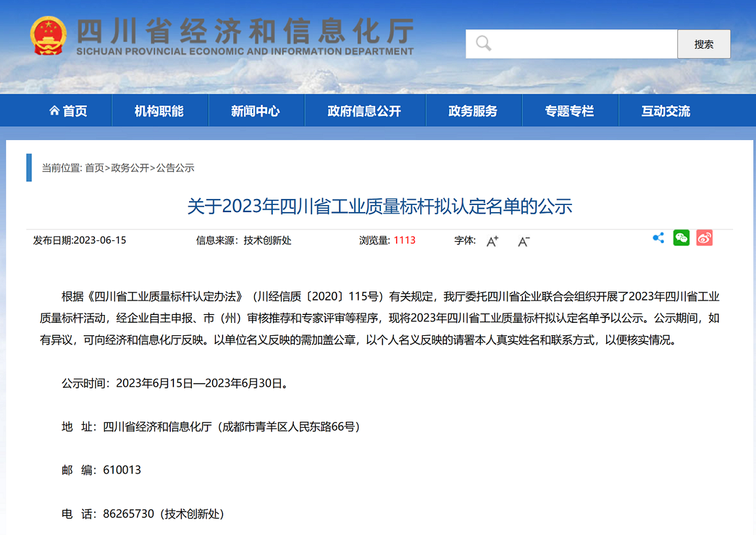This screenshot has width=756, height=535.
Task: Open the 政务服务 menu
Action: 473,111
